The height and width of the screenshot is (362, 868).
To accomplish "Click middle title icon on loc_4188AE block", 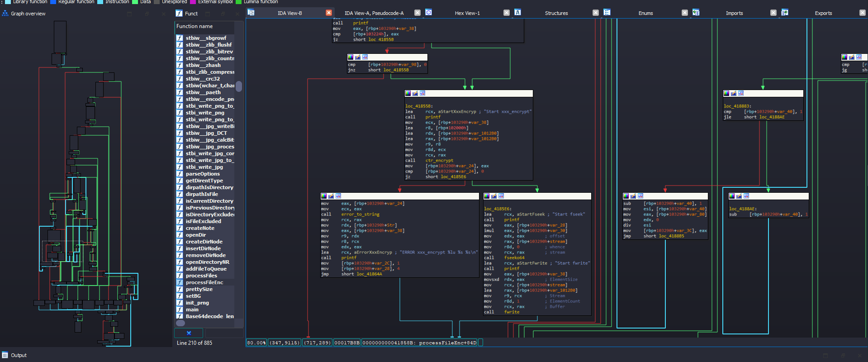I will 739,196.
